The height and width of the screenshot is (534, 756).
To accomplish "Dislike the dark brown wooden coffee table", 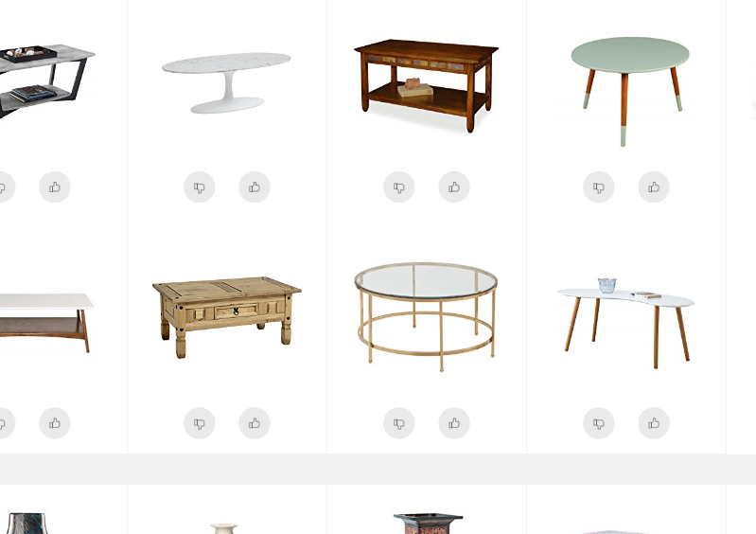I will point(398,187).
